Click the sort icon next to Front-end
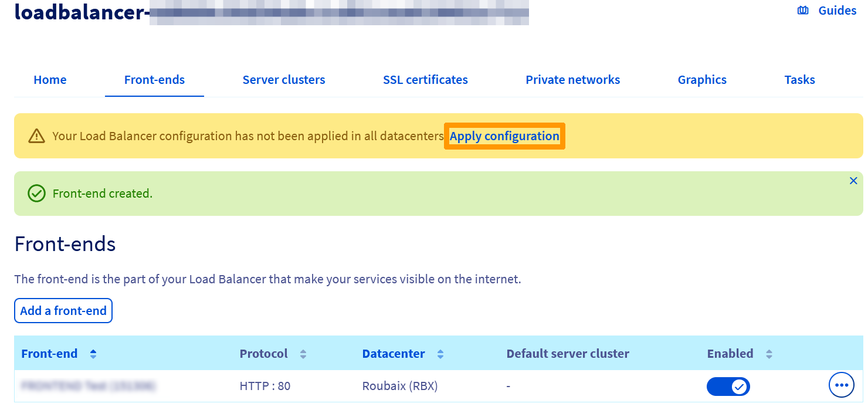Viewport: 868px width, 410px height. tap(93, 354)
